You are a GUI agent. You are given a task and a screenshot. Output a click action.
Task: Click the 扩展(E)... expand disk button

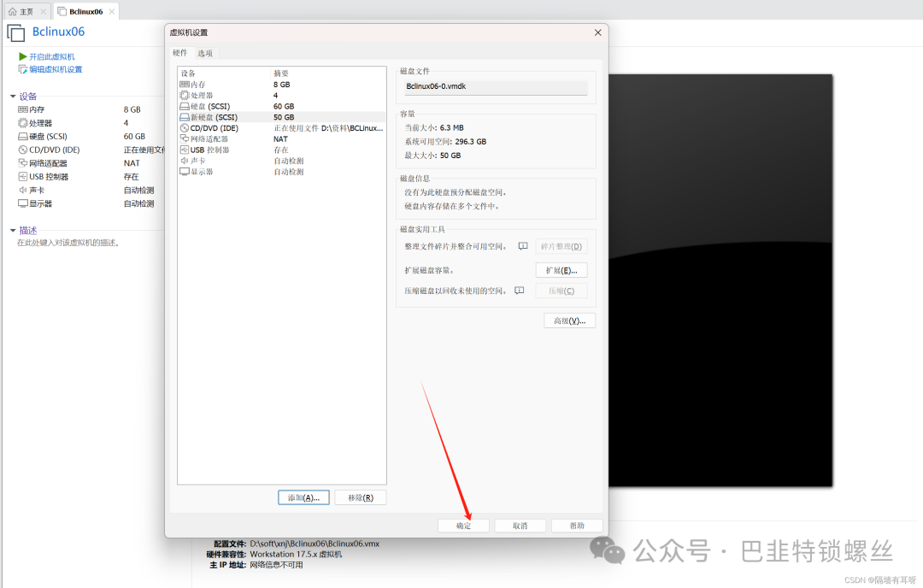coord(561,270)
